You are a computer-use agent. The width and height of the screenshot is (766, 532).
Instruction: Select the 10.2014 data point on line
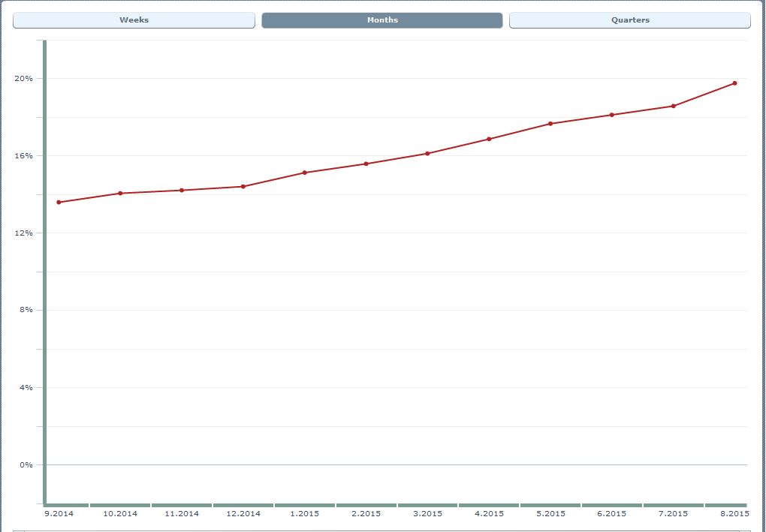click(x=120, y=194)
